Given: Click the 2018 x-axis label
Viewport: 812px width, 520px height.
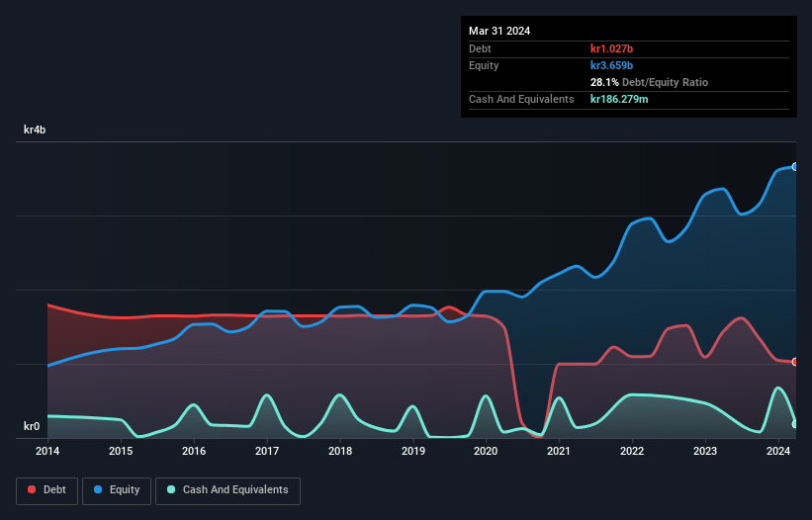Looking at the screenshot, I should 340,451.
